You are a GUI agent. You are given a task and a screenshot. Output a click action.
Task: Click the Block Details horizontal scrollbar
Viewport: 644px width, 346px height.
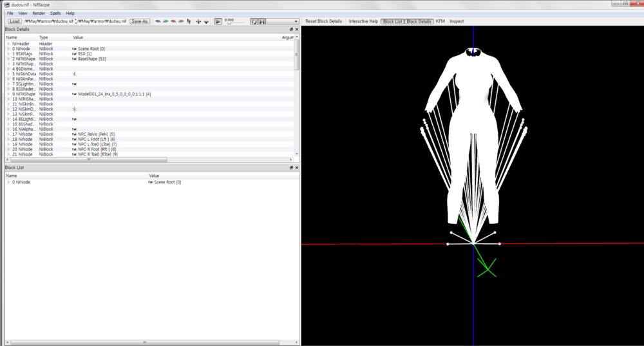[x=88, y=159]
